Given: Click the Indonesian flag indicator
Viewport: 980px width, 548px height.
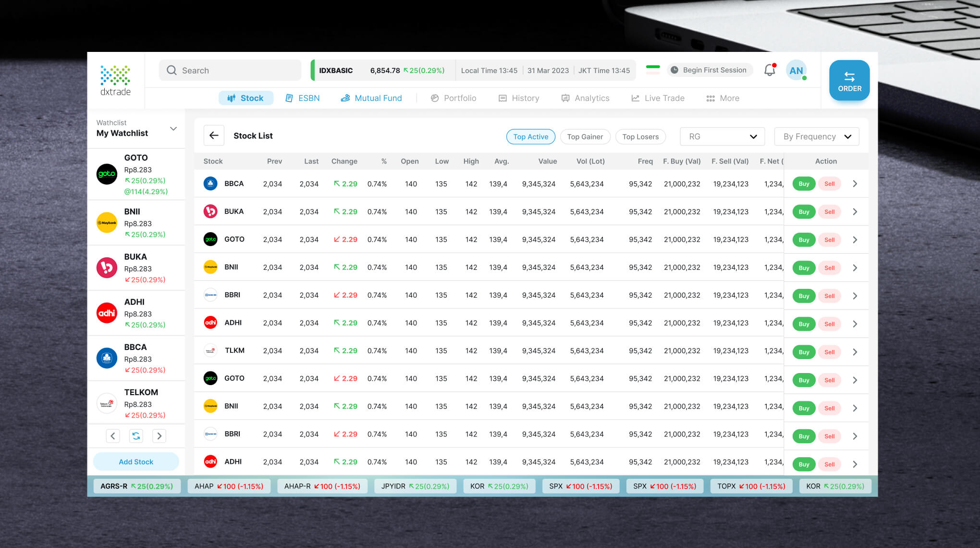Looking at the screenshot, I should point(653,70).
